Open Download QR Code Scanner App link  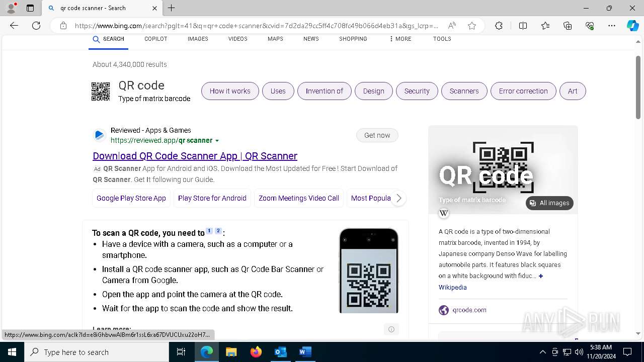click(195, 156)
